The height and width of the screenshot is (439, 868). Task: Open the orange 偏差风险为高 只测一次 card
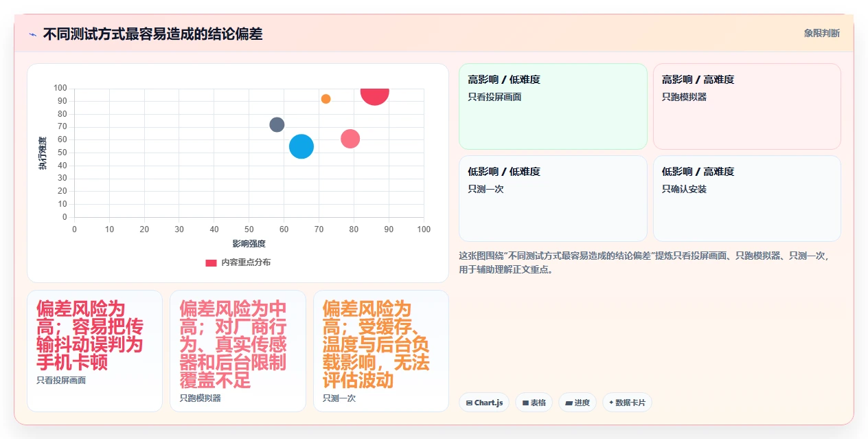(381, 351)
